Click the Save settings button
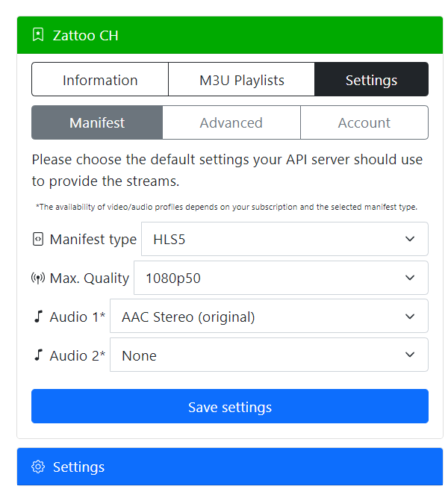Screen dimensions: 448x492 coord(230,406)
